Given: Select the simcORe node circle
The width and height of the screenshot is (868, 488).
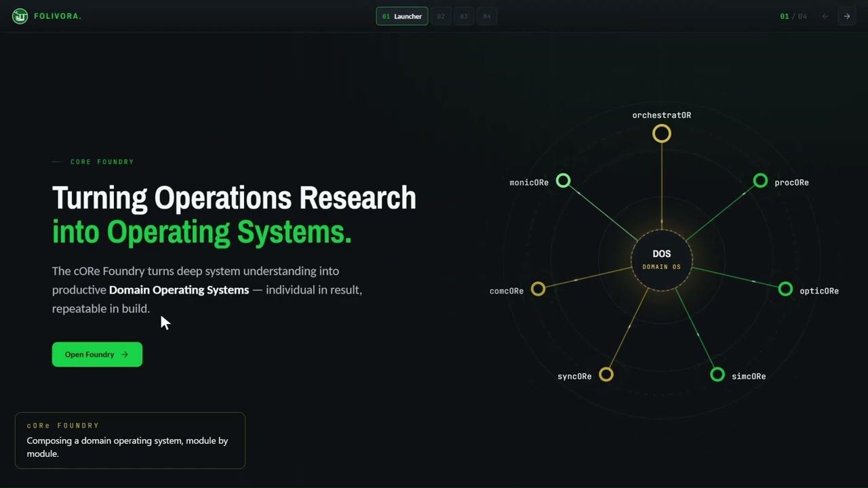Looking at the screenshot, I should point(717,374).
